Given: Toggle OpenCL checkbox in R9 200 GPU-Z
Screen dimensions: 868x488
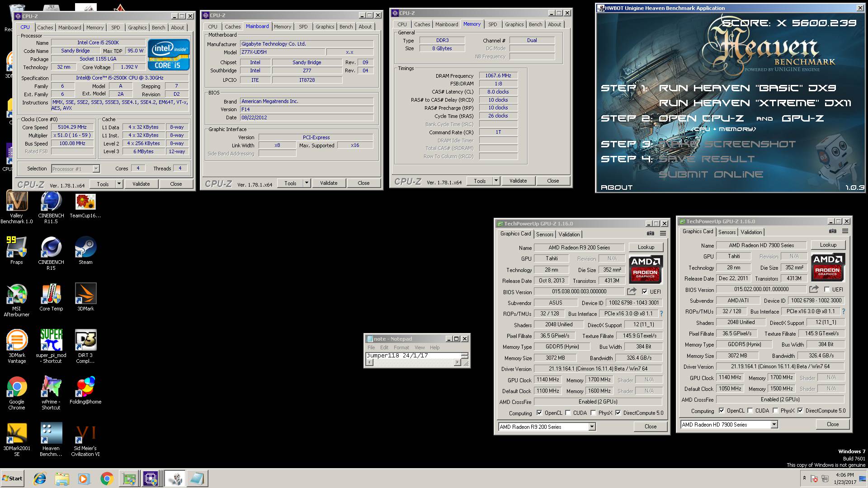Looking at the screenshot, I should tap(539, 413).
